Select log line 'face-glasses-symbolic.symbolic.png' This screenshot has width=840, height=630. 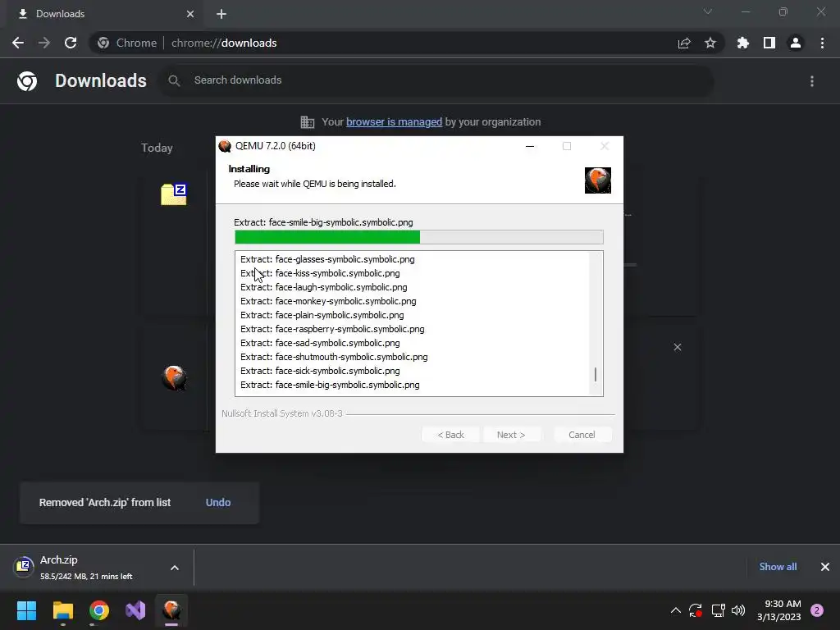coord(327,259)
